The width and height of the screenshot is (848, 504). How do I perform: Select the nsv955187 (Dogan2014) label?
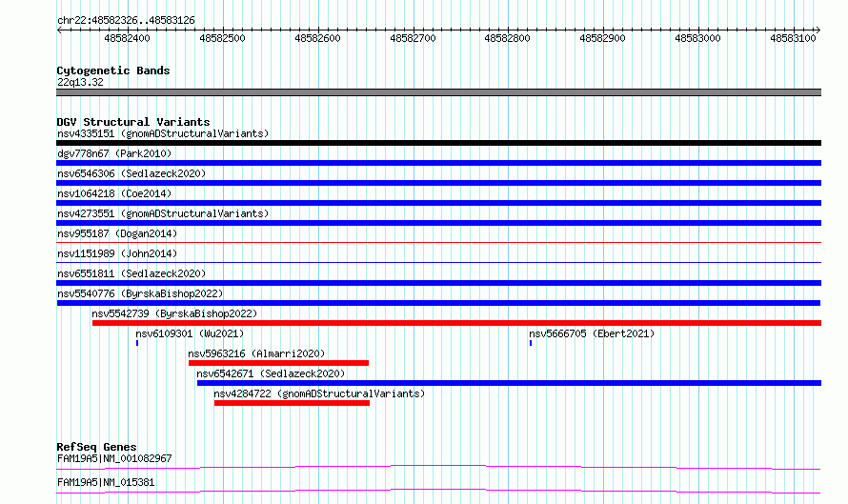pos(117,233)
